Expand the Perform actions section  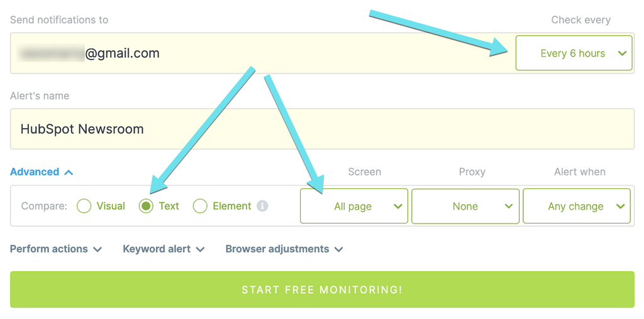click(x=49, y=249)
